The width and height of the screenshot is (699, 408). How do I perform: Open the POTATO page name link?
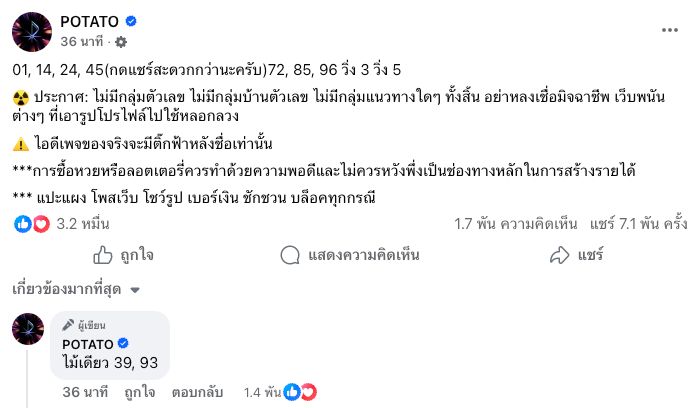(x=90, y=21)
